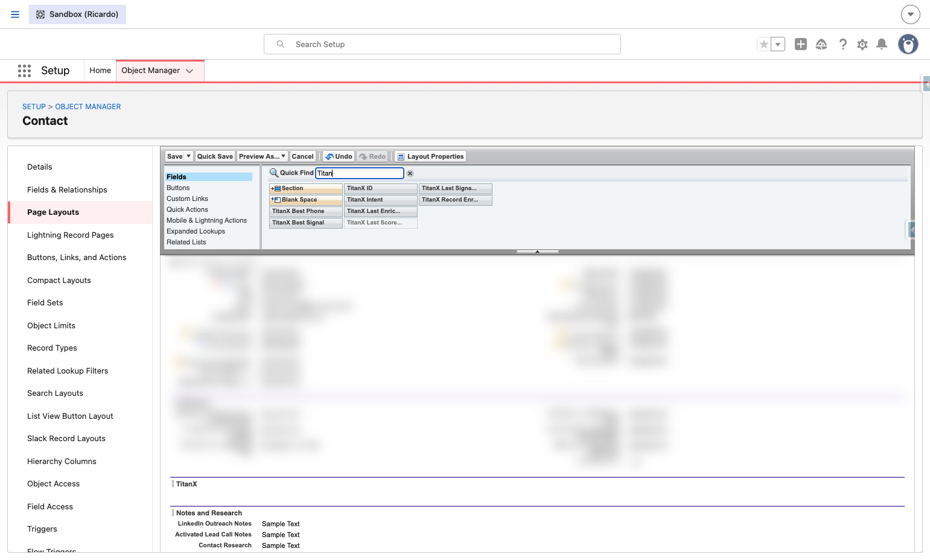The height and width of the screenshot is (560, 930).
Task: Open Layout Properties
Action: [431, 156]
